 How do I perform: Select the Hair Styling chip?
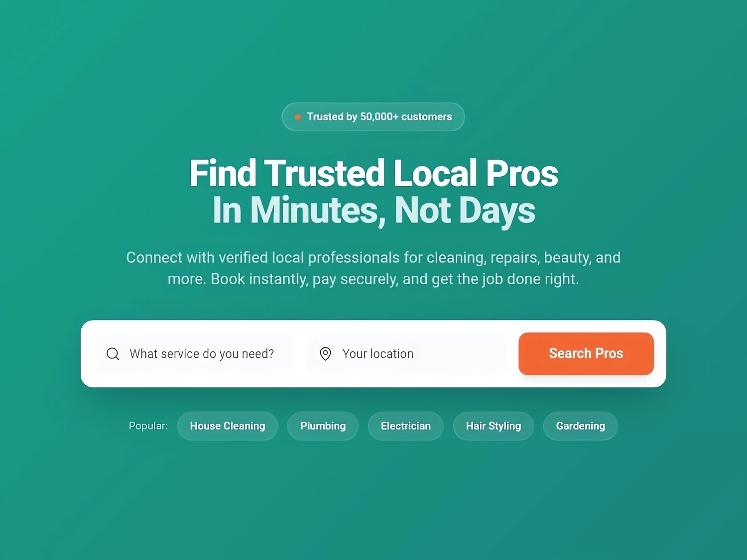pyautogui.click(x=494, y=426)
